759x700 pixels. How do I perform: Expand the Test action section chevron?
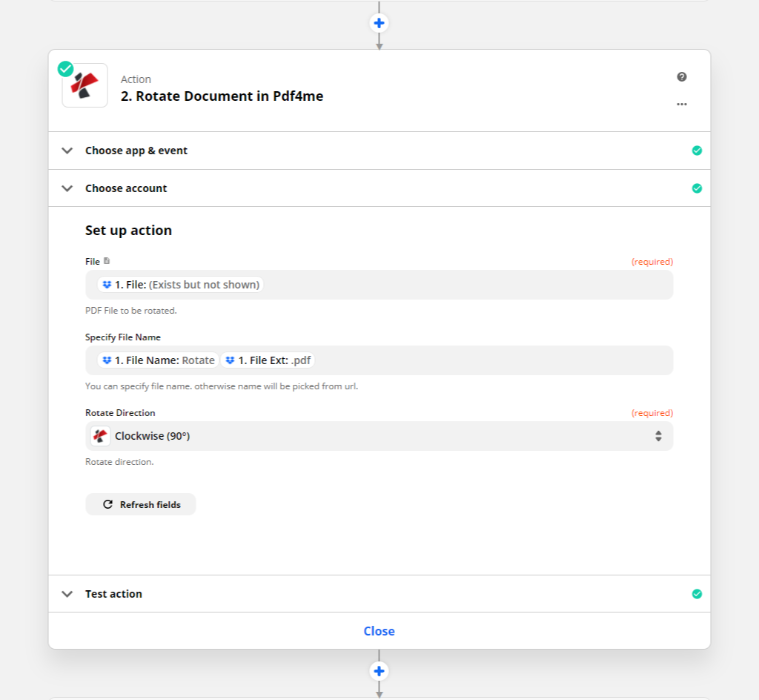[x=67, y=594]
